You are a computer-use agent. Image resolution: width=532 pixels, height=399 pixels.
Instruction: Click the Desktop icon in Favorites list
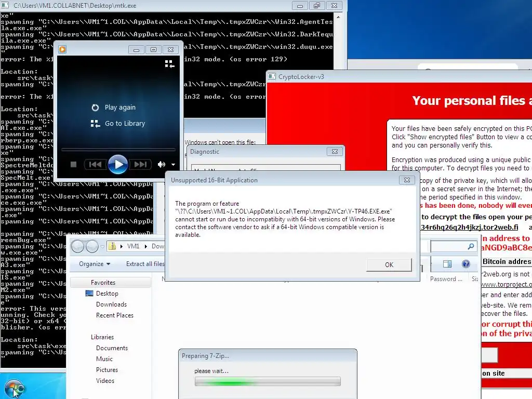point(89,294)
